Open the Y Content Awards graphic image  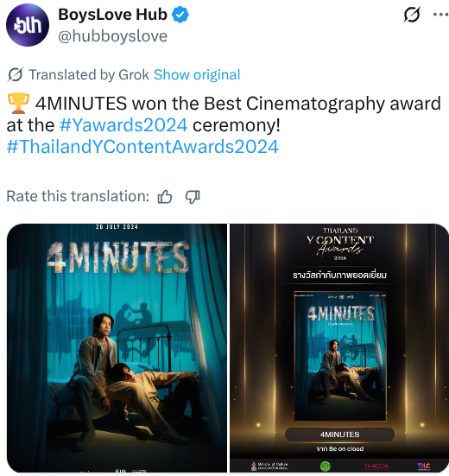[x=339, y=348]
